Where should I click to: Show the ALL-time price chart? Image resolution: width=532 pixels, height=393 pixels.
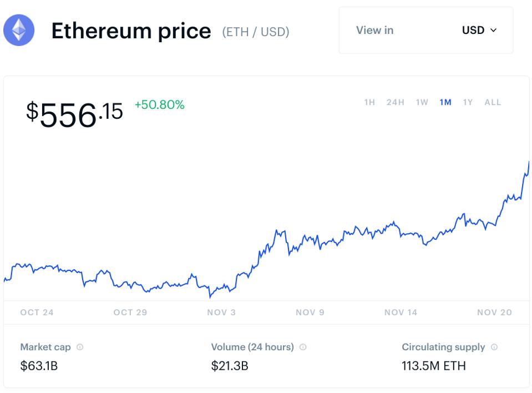(x=493, y=102)
